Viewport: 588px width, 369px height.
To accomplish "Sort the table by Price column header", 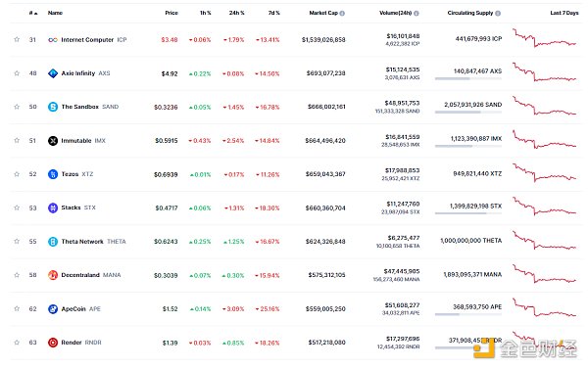I will [x=171, y=13].
